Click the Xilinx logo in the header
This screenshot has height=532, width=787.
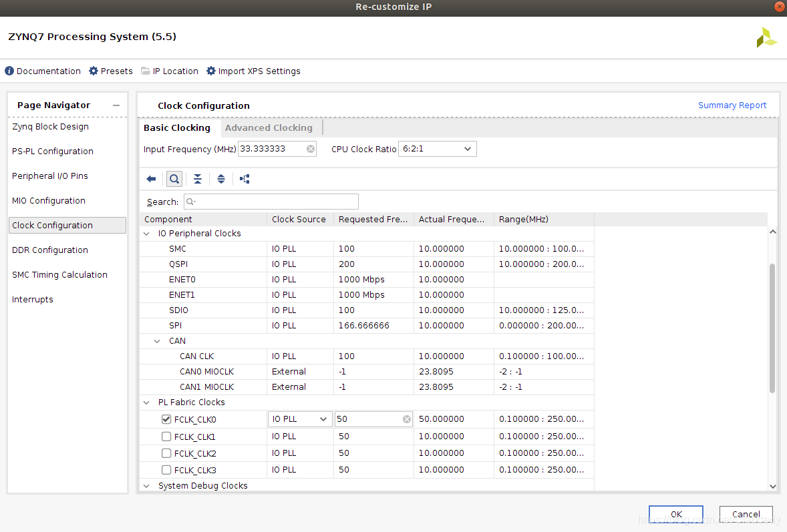pos(766,37)
